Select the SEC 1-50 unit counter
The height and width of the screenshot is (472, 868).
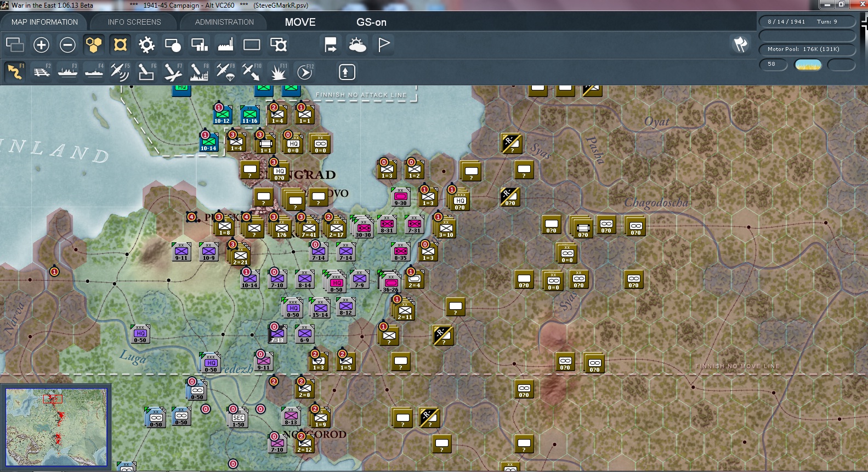(238, 418)
